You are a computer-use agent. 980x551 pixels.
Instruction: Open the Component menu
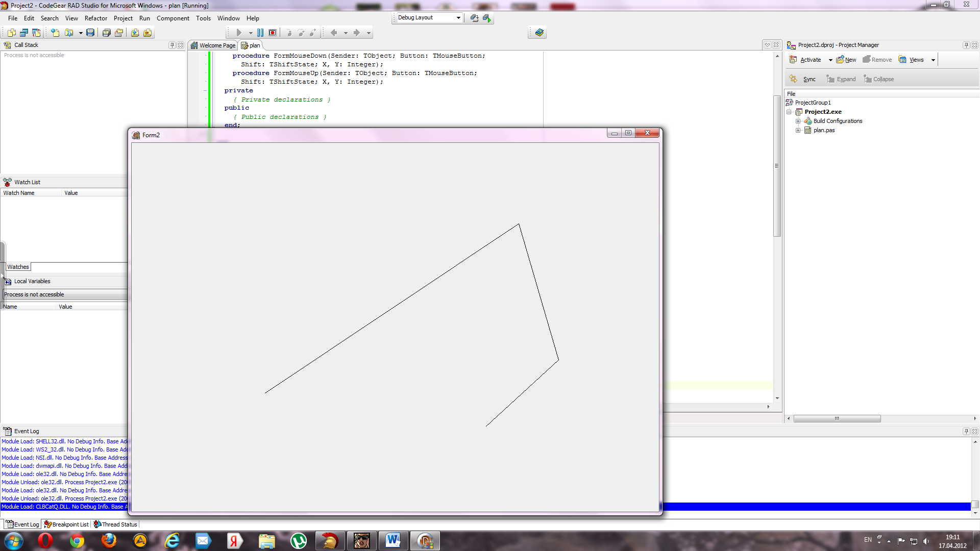173,18
